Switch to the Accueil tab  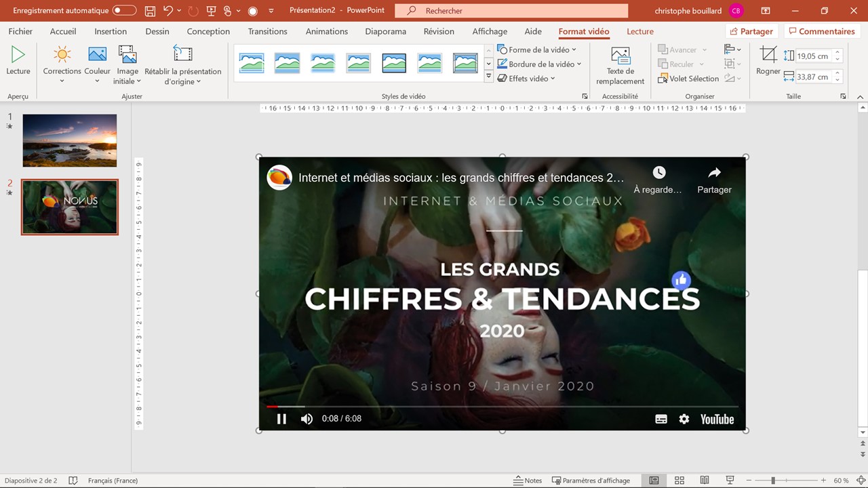pyautogui.click(x=63, y=31)
